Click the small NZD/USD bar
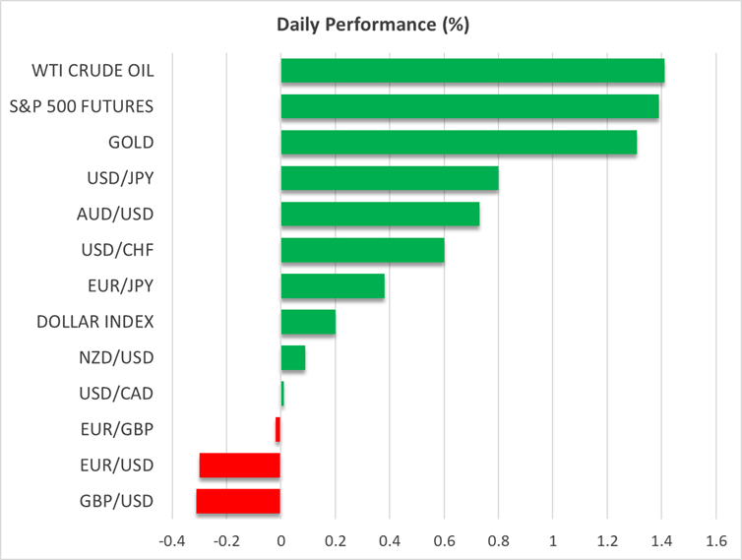The height and width of the screenshot is (560, 742). tap(293, 358)
